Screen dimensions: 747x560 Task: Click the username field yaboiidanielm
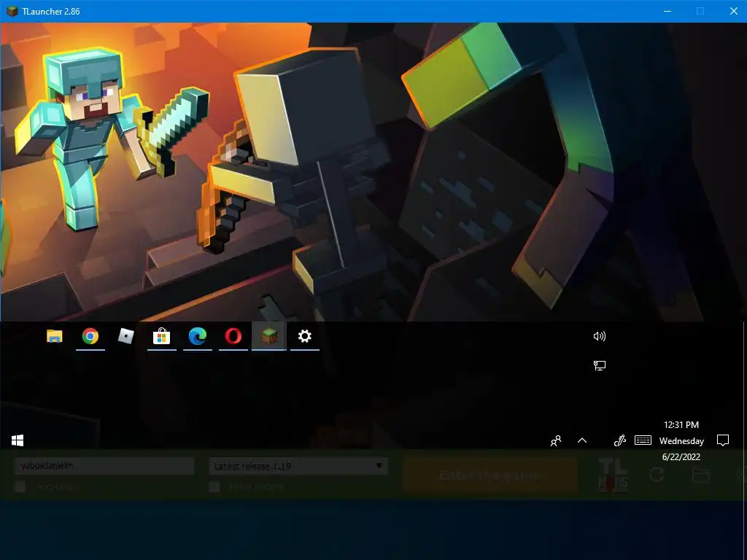pos(104,466)
